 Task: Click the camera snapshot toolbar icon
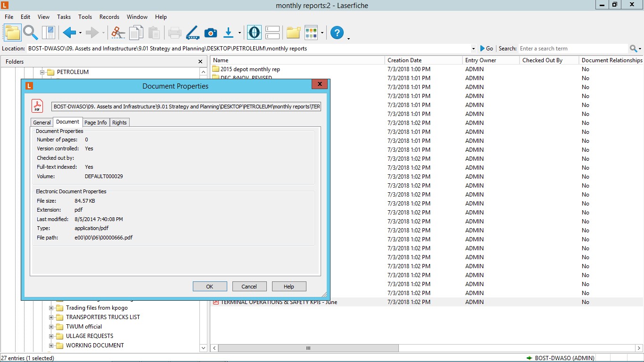pyautogui.click(x=211, y=33)
